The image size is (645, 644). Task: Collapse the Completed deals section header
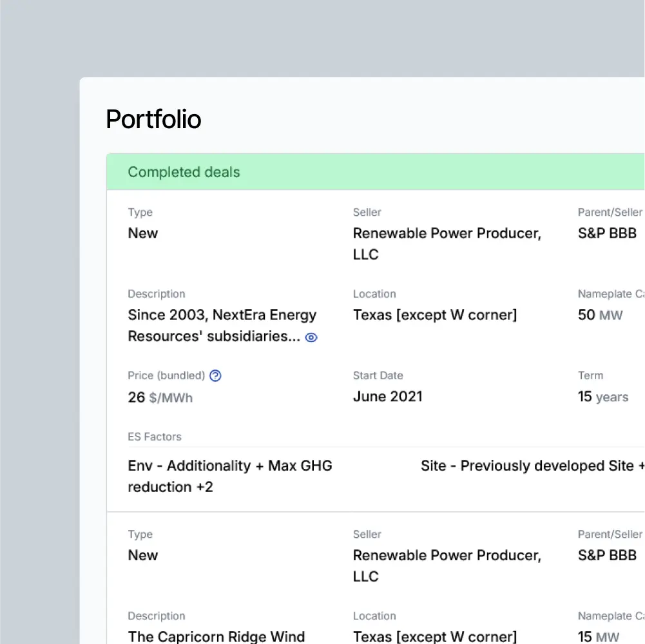pos(184,172)
